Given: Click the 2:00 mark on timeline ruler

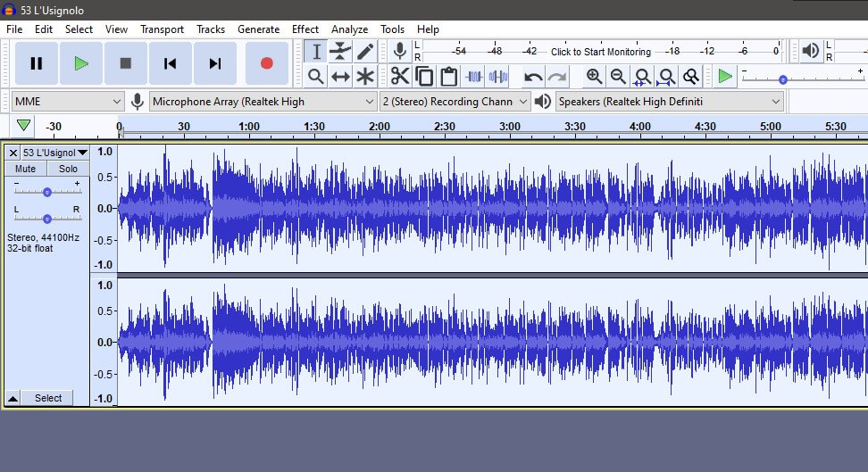Looking at the screenshot, I should coord(380,127).
